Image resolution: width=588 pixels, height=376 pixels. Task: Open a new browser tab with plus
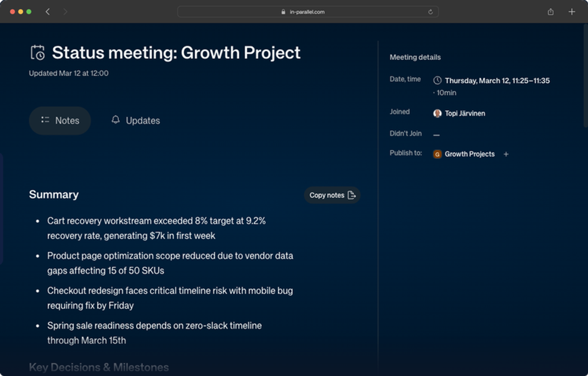[572, 12]
